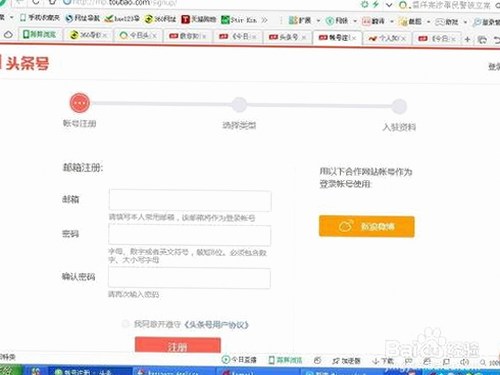Tick the agree to user agreement checkbox

[126, 323]
